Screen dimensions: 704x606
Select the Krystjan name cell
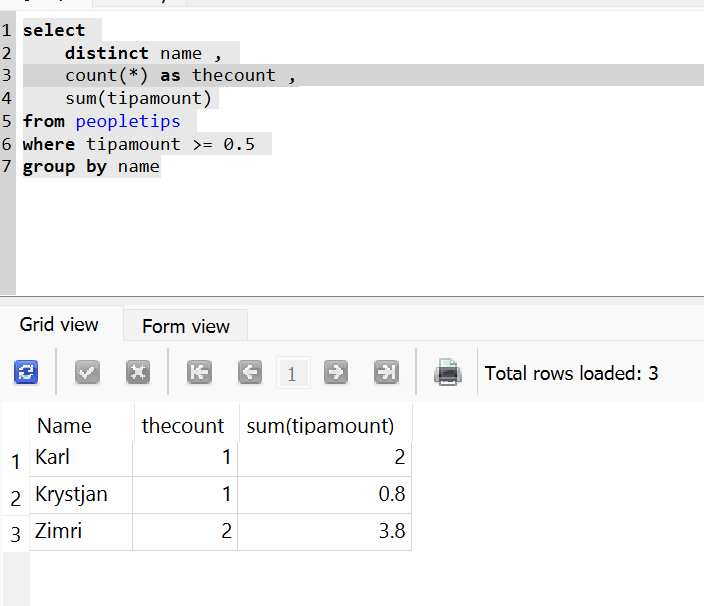81,495
